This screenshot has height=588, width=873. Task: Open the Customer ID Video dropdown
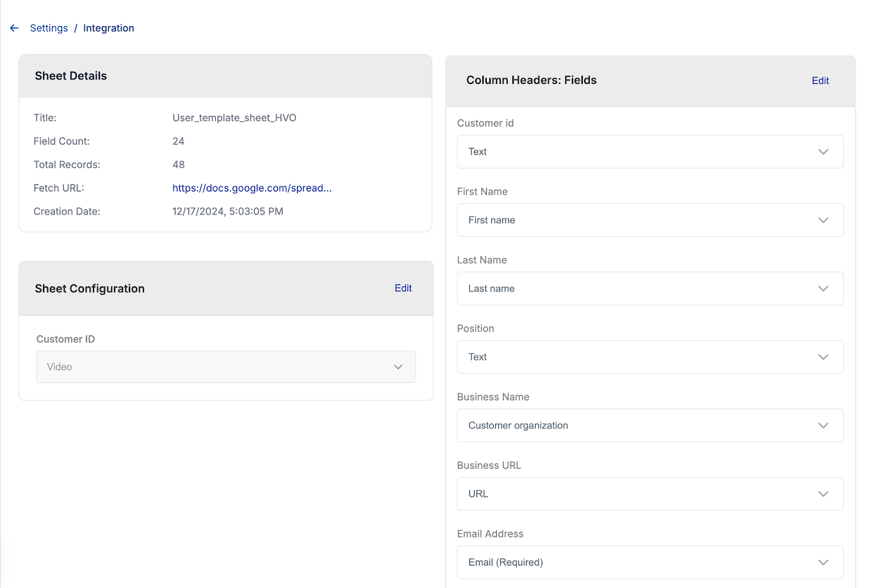pos(218,367)
